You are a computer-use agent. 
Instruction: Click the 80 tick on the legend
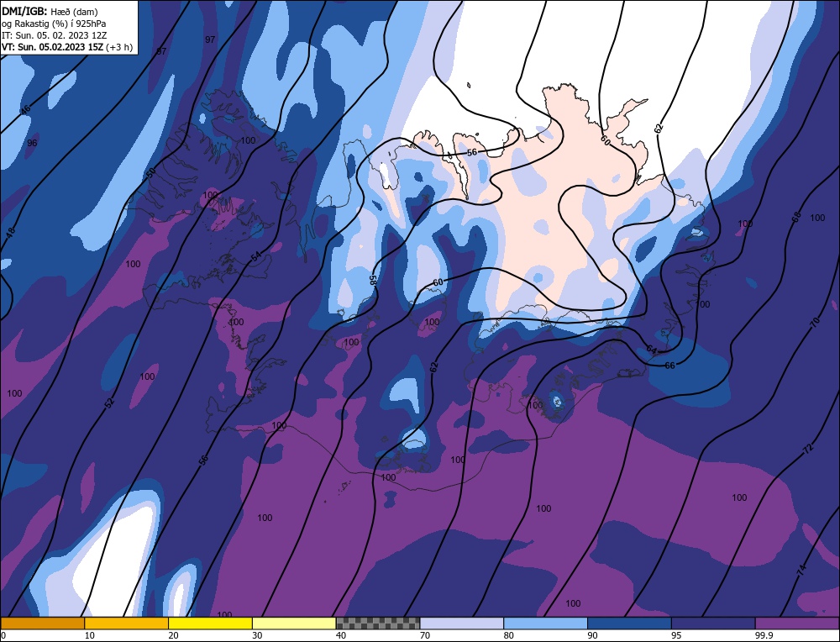click(x=508, y=635)
